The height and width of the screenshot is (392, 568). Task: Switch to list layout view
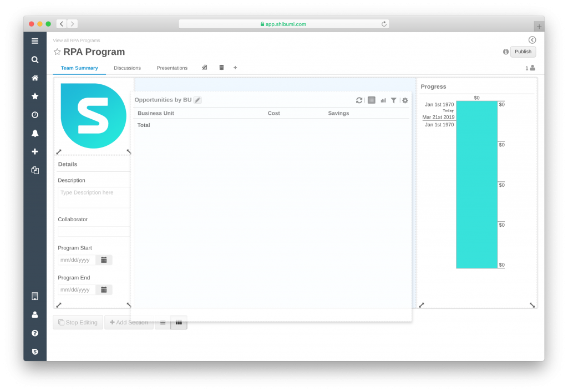pos(163,323)
